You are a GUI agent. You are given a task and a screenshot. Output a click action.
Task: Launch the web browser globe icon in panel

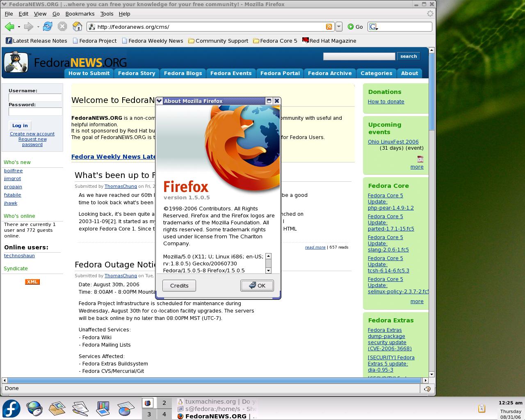(x=34, y=409)
